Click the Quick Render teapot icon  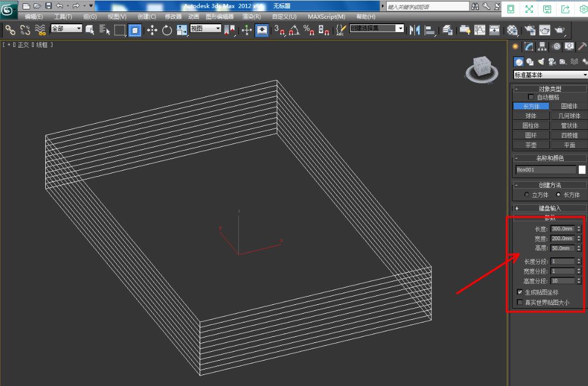[560, 30]
